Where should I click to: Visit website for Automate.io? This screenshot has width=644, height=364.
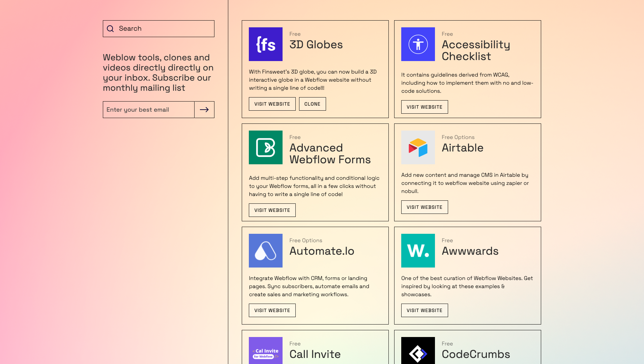[x=272, y=310]
